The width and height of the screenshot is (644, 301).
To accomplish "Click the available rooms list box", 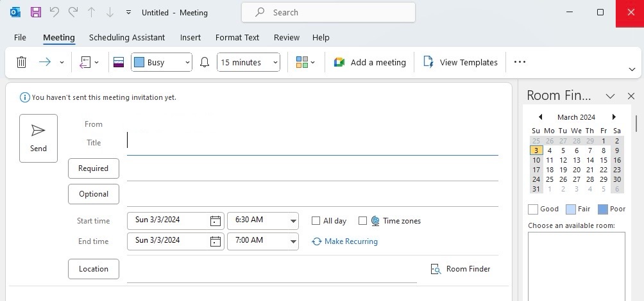I will click(x=576, y=266).
